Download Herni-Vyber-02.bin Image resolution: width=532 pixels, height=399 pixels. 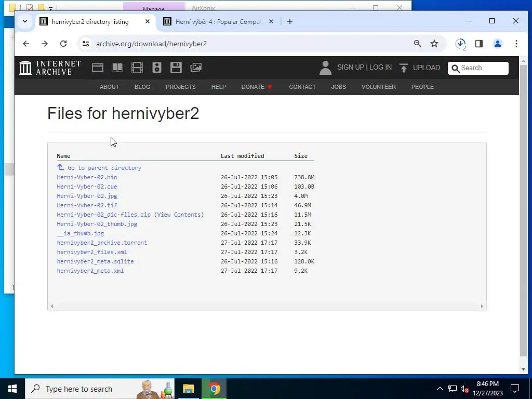pos(87,177)
